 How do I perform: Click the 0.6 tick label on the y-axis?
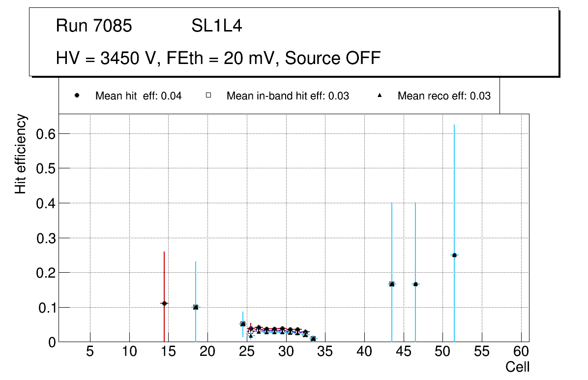click(46, 133)
